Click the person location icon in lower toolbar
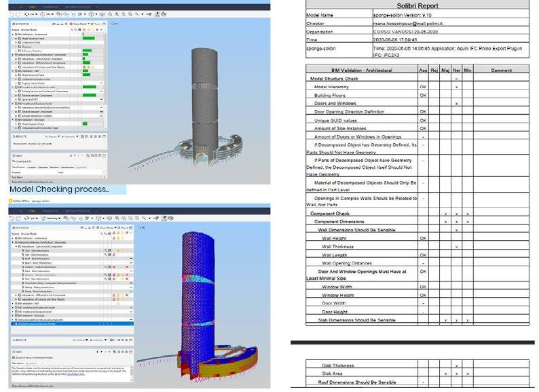Image resolution: width=539 pixels, height=392 pixels. pos(164,218)
